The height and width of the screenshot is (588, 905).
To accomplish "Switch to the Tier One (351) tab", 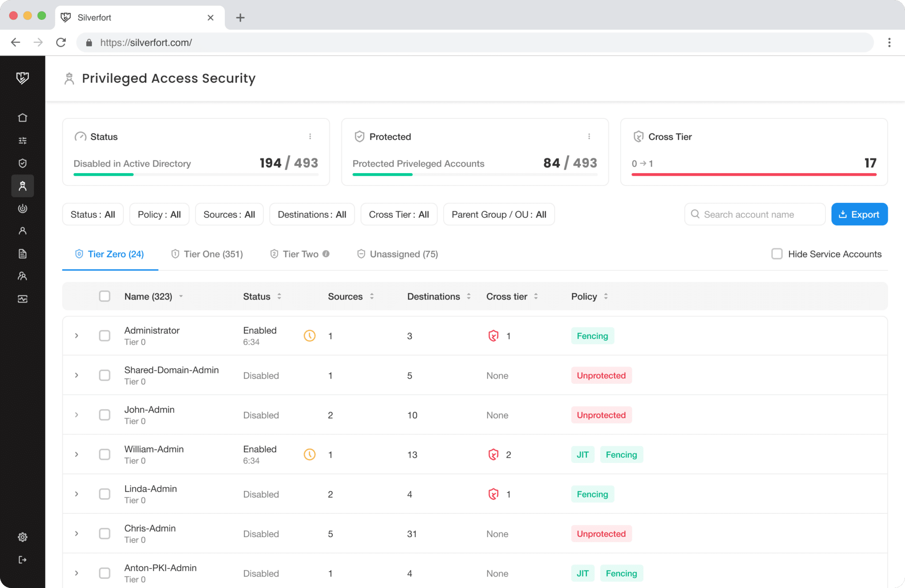I will (207, 254).
